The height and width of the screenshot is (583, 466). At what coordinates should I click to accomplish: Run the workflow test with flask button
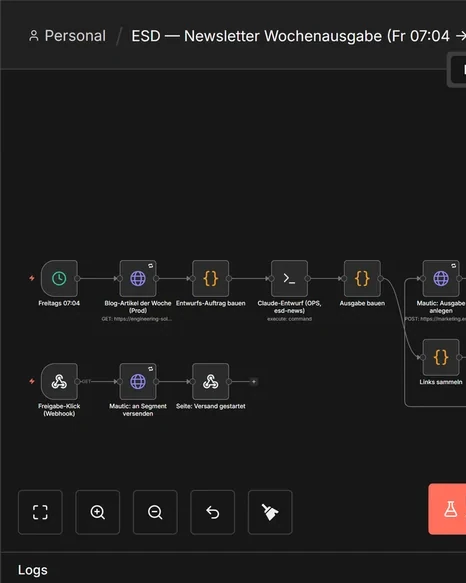448,509
